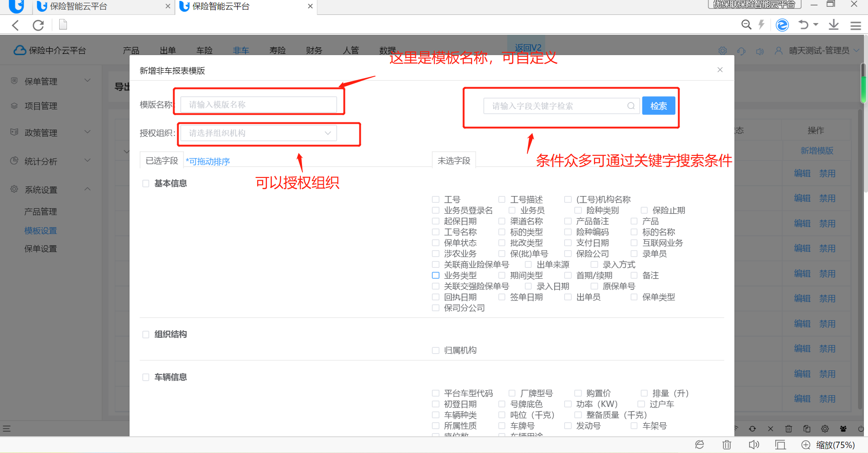Check the 签单日期 field checkbox

[502, 297]
